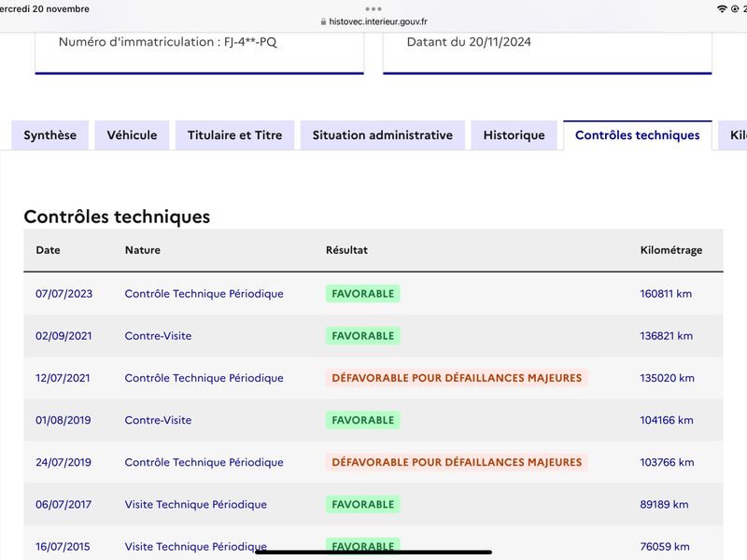The width and height of the screenshot is (747, 560).
Task: Tap the three-dot multitasking icon
Action: tap(373, 8)
